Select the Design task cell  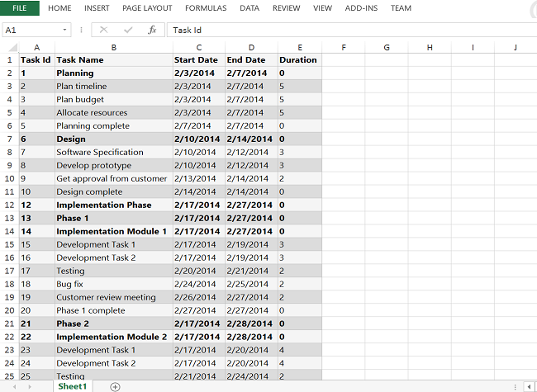114,139
